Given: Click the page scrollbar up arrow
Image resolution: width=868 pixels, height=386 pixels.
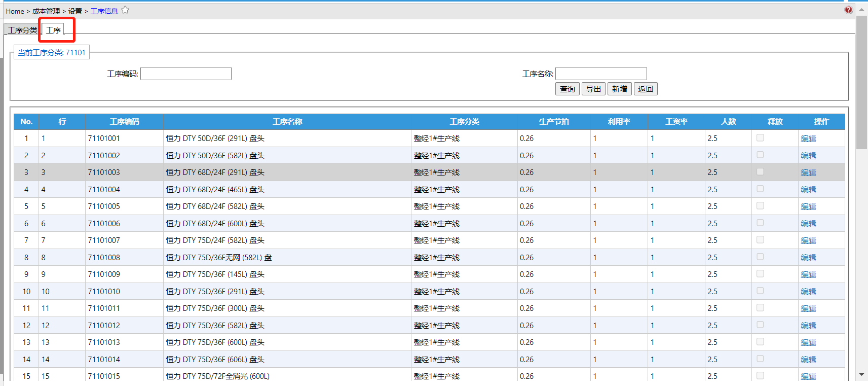Looking at the screenshot, I should [x=861, y=10].
